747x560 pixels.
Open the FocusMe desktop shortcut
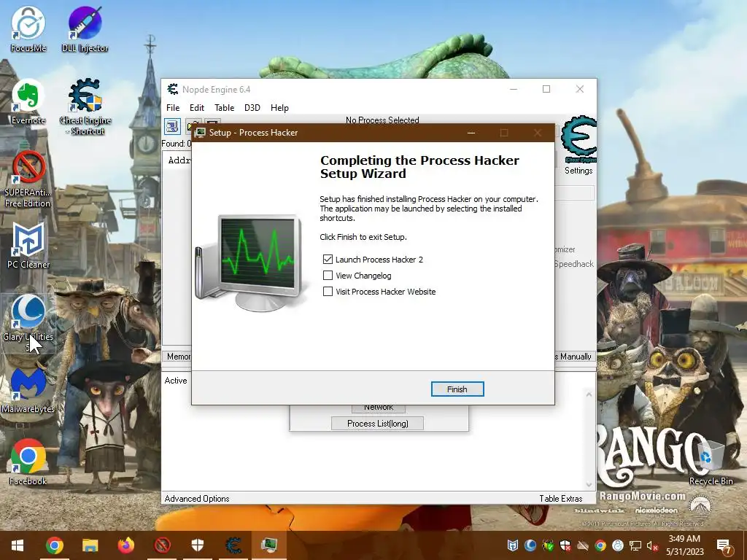tap(28, 28)
